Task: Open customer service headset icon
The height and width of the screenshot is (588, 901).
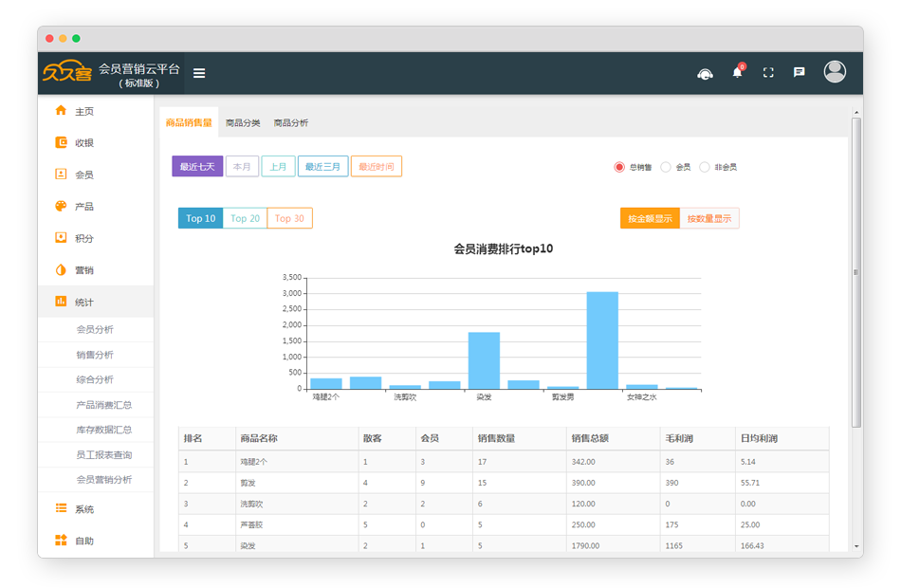Action: [705, 73]
